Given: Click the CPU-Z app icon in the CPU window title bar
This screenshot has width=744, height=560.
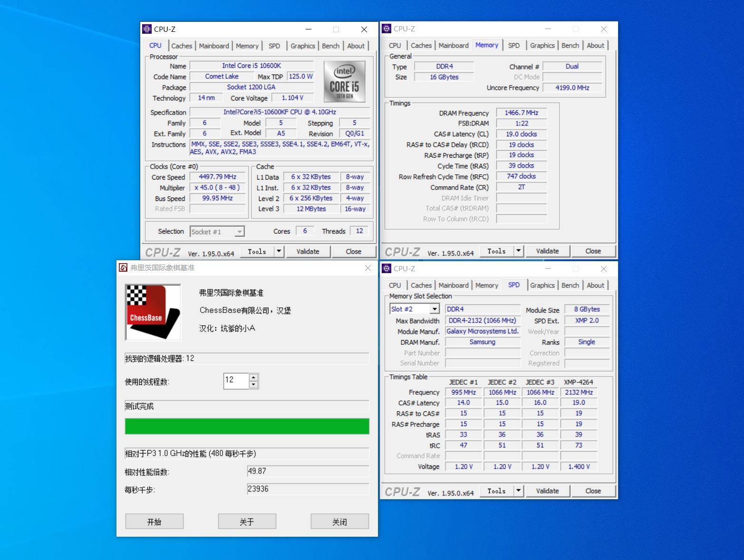Looking at the screenshot, I should (147, 29).
